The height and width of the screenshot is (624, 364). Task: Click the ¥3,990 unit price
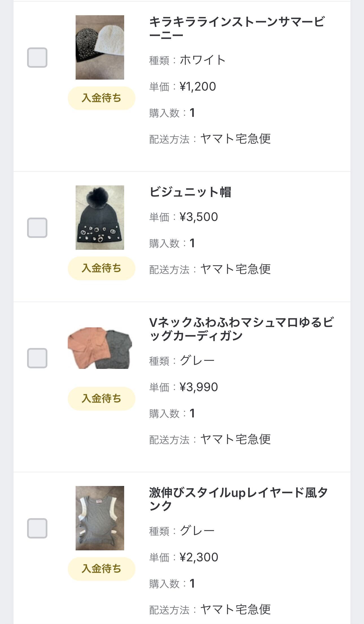[x=199, y=387]
